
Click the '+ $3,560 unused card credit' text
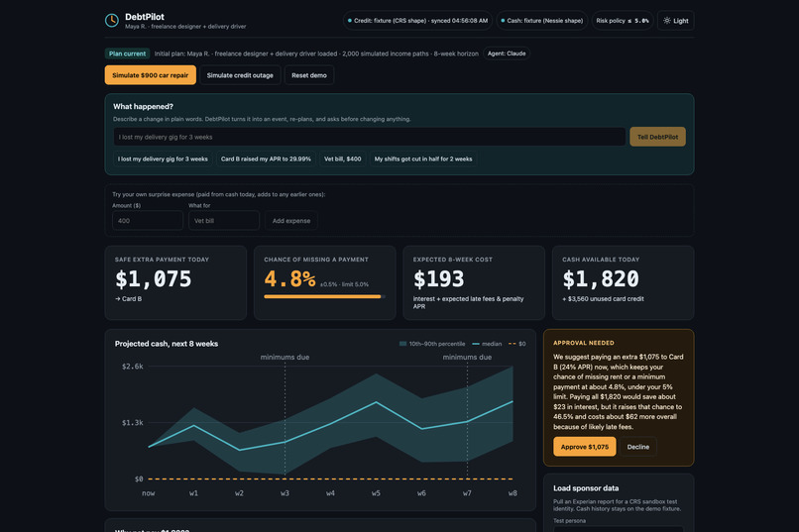tap(603, 299)
